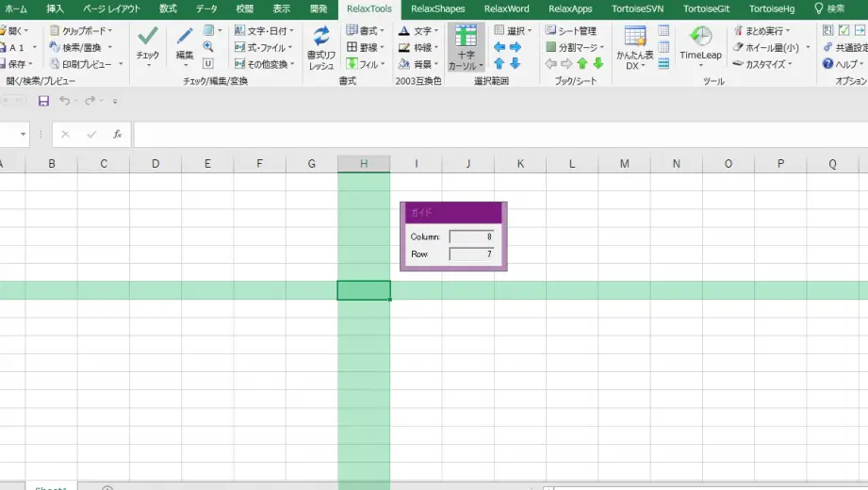Click the Column field in ガイド box
Viewport: 868px width, 490px height.
pyautogui.click(x=471, y=237)
